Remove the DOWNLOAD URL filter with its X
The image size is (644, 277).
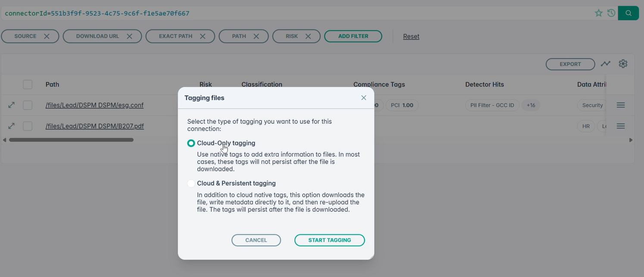pyautogui.click(x=129, y=36)
